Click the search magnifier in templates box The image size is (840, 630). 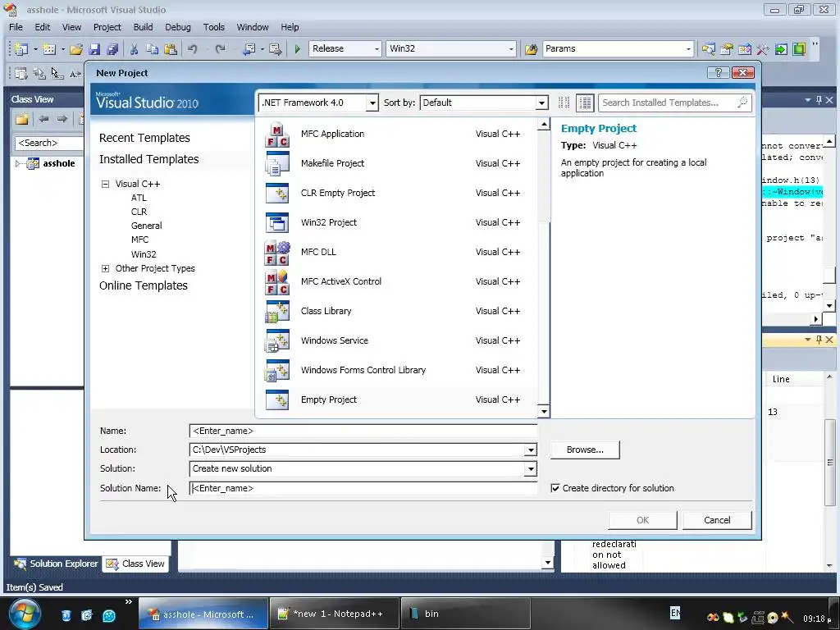tap(742, 103)
